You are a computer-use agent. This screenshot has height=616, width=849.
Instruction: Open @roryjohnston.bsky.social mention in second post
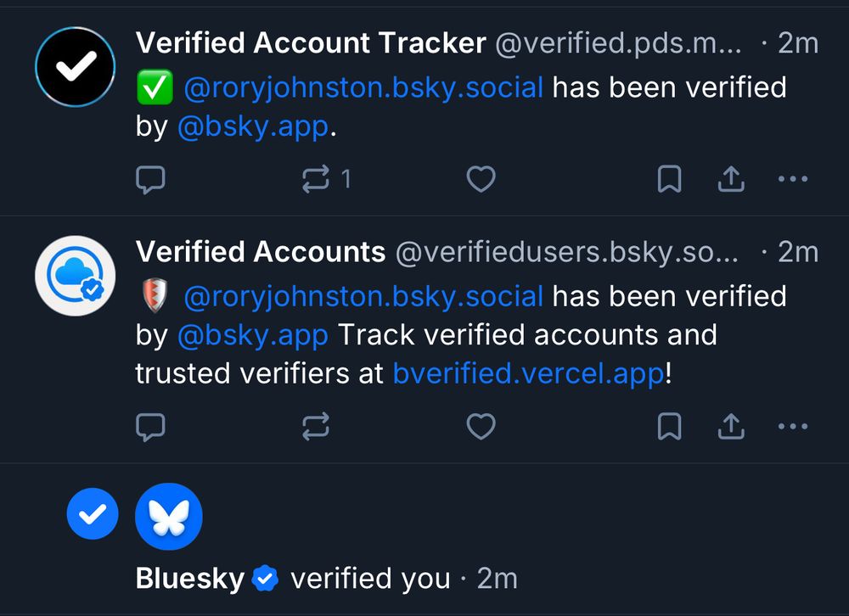pos(363,296)
